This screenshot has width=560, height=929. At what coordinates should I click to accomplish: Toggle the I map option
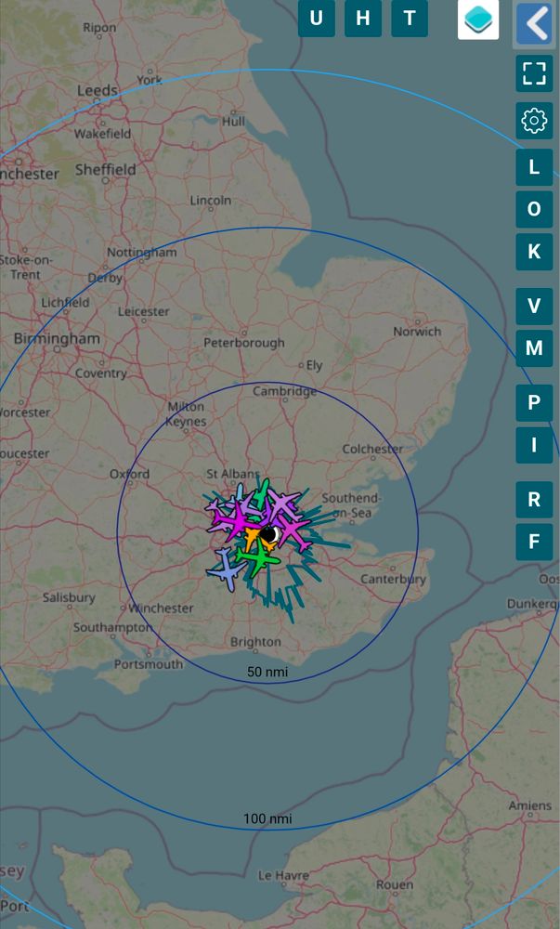tap(534, 444)
